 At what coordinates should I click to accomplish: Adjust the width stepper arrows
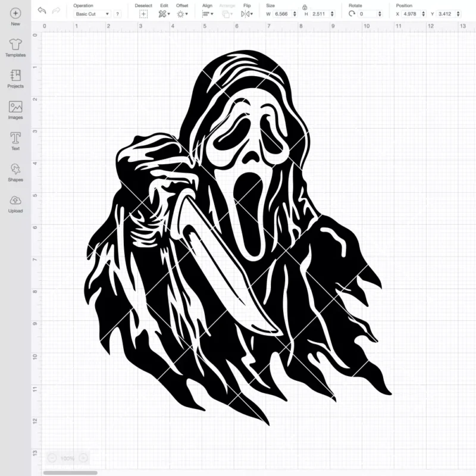coord(295,14)
